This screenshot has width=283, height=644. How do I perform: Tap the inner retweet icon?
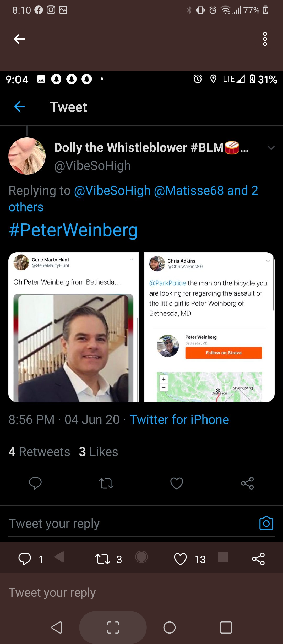(x=106, y=483)
